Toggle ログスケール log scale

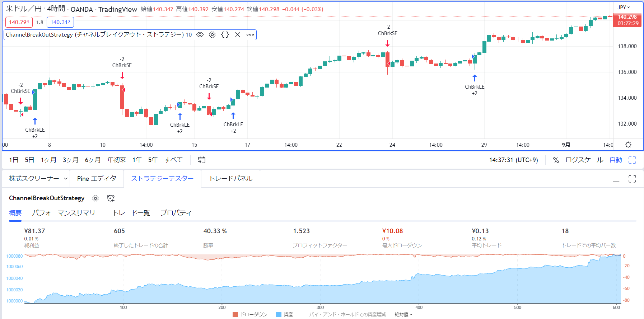[584, 160]
